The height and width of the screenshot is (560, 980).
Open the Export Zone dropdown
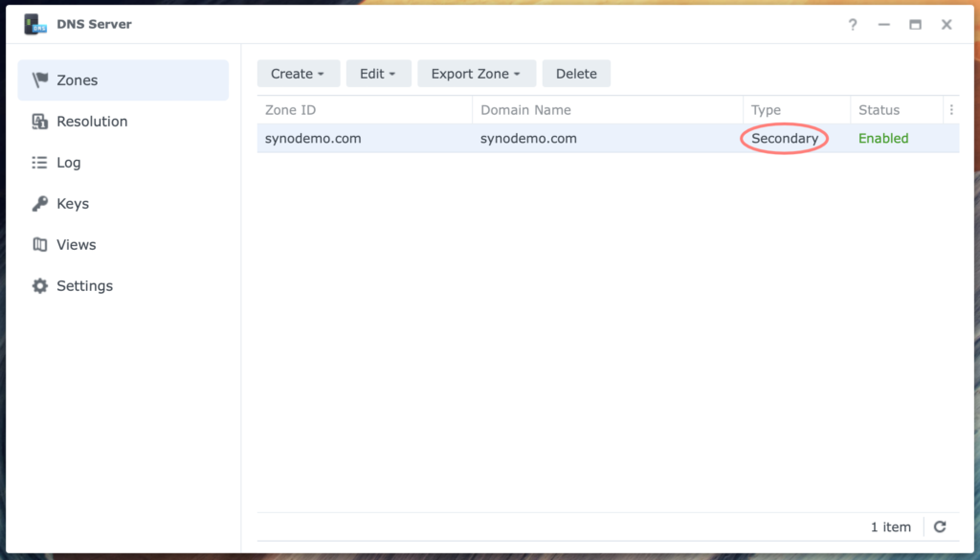pyautogui.click(x=477, y=73)
